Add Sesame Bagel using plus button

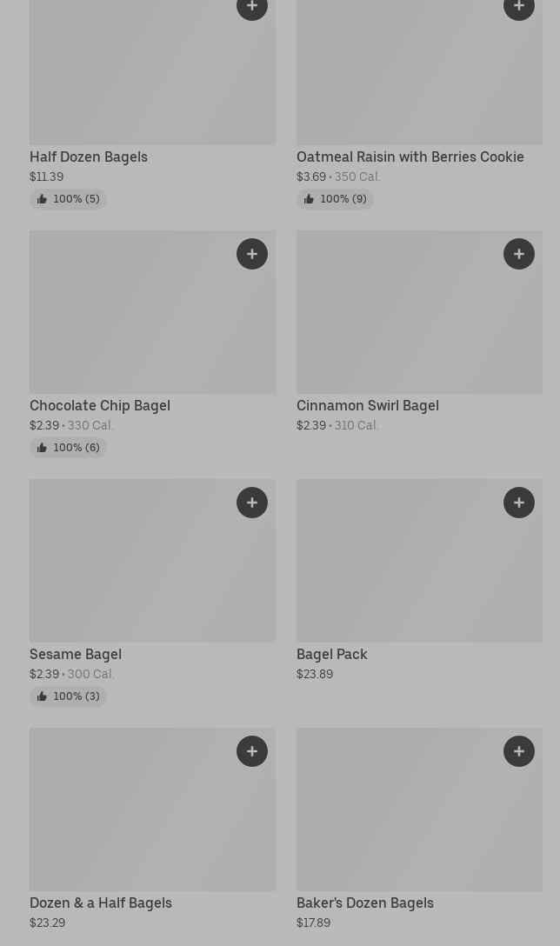(x=252, y=503)
